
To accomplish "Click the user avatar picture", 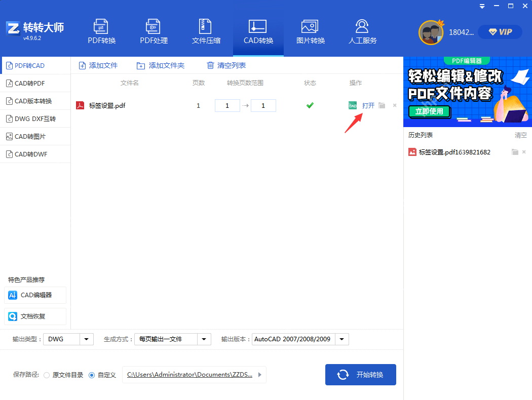I will (431, 32).
